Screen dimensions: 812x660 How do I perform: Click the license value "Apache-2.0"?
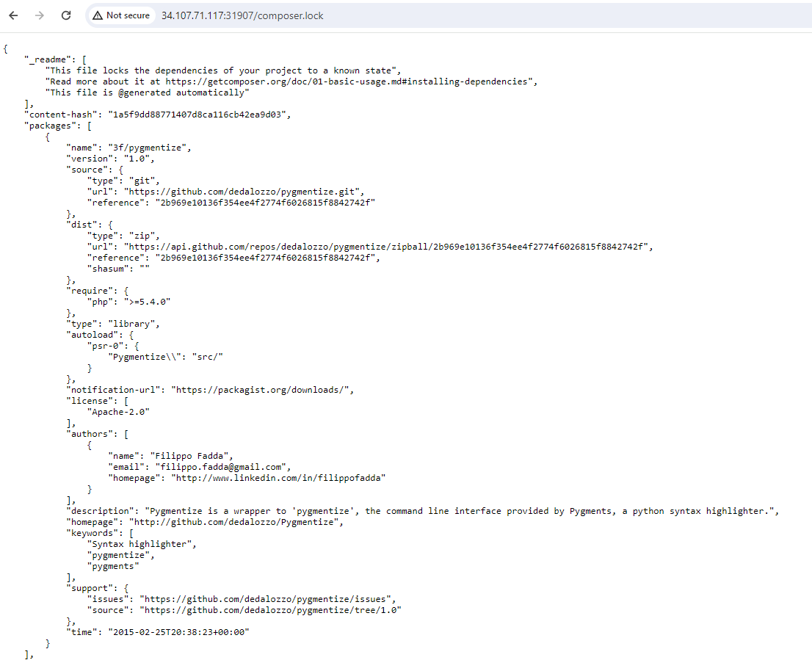118,412
